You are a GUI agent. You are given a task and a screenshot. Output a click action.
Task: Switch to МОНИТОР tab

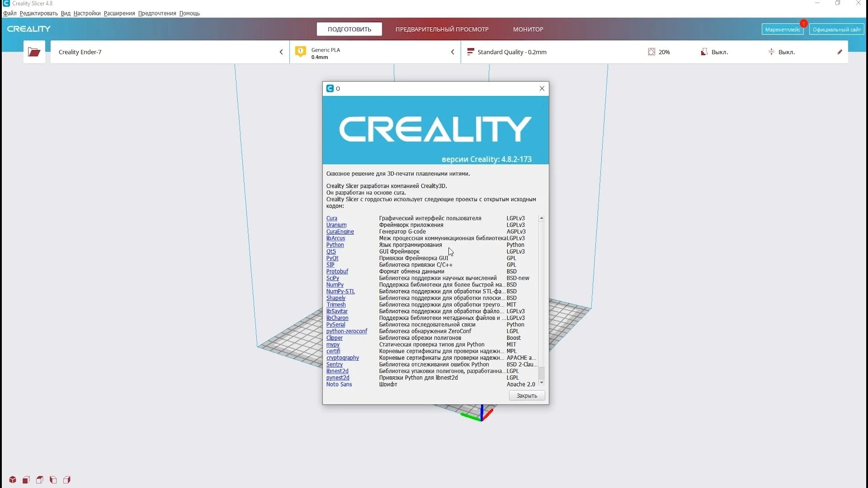click(x=528, y=29)
